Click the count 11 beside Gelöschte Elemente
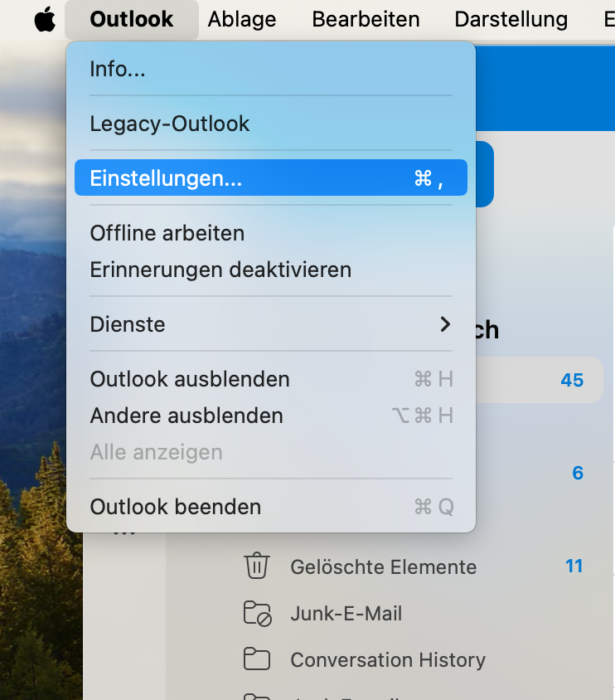Viewport: 615px width, 700px height. tap(574, 566)
